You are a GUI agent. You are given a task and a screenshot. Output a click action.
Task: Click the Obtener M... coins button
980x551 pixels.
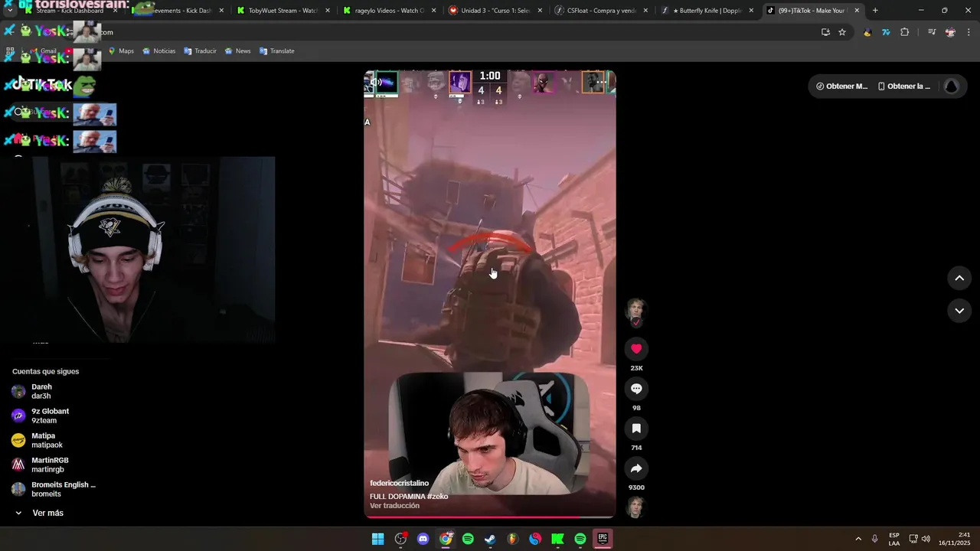(842, 86)
